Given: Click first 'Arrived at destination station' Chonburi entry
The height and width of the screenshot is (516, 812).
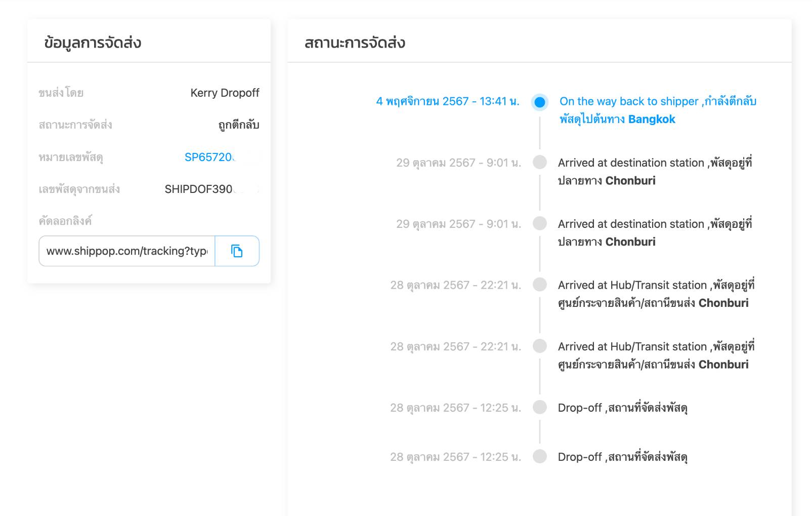Looking at the screenshot, I should (x=655, y=172).
